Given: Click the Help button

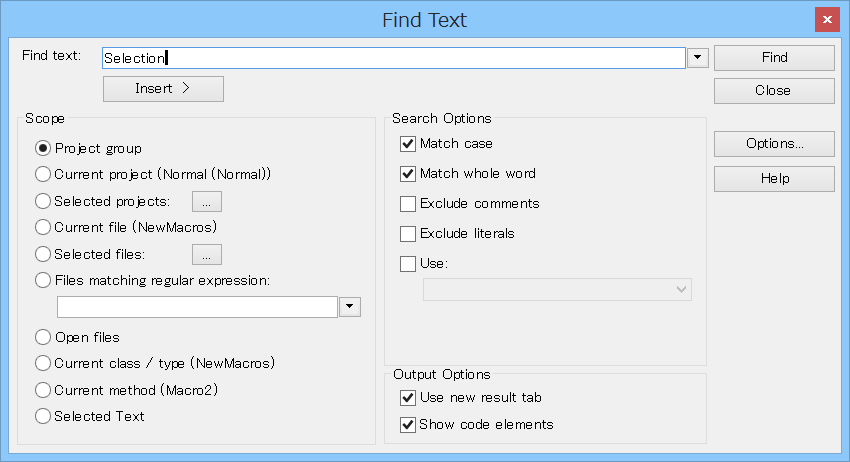Looking at the screenshot, I should coord(774,179).
